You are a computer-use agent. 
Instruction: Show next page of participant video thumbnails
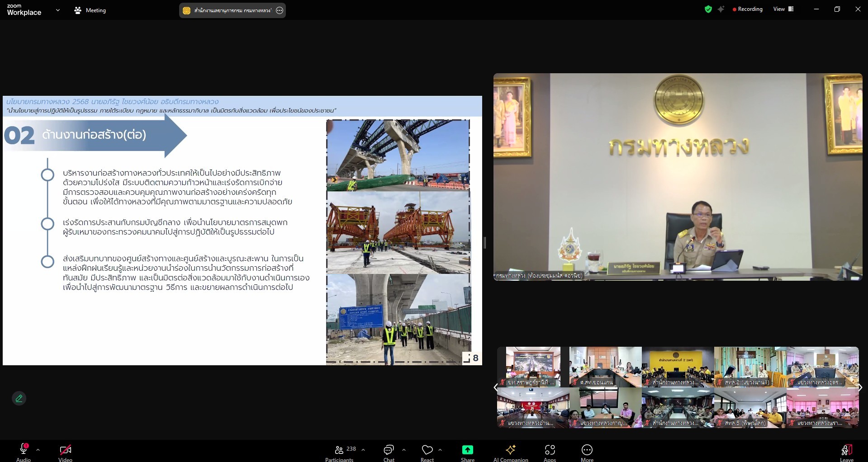tap(860, 387)
